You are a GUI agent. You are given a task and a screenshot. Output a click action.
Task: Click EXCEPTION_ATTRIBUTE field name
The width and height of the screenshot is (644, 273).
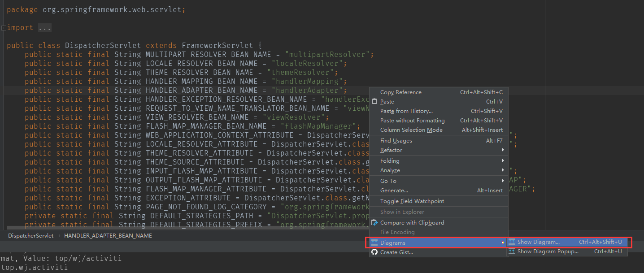click(188, 198)
